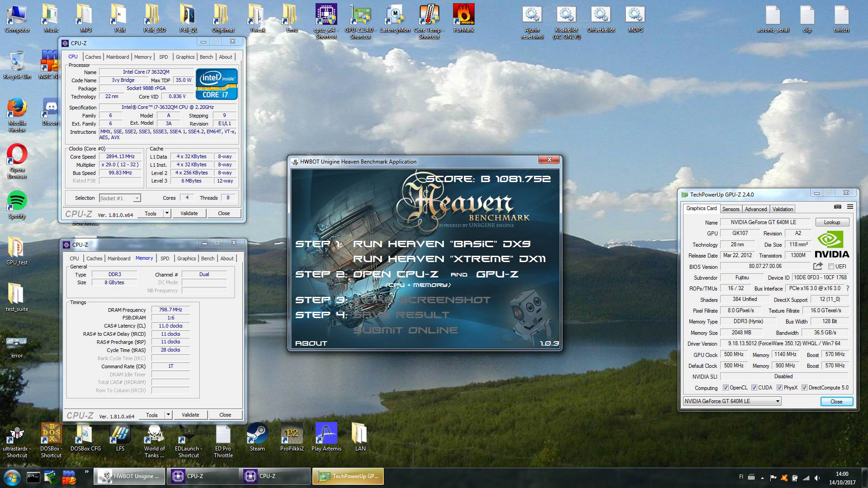Image resolution: width=868 pixels, height=488 pixels.
Task: Toggle the DirectCompute 5.0 checkbox
Action: click(804, 388)
